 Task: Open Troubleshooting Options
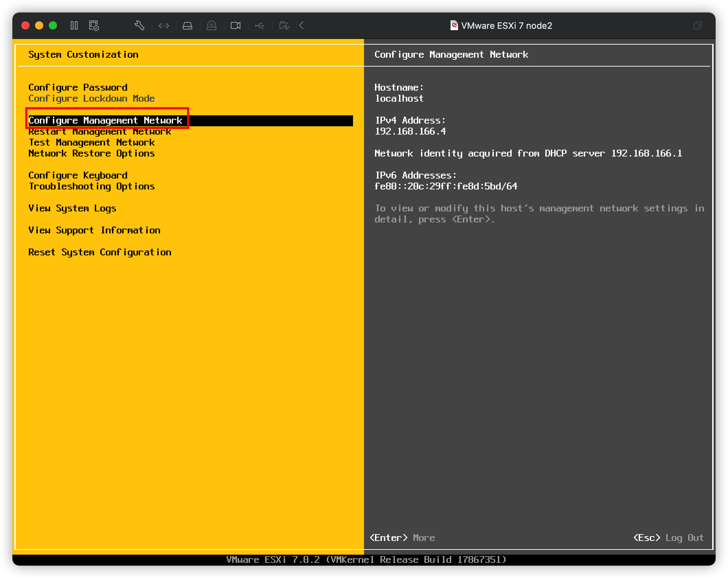91,186
